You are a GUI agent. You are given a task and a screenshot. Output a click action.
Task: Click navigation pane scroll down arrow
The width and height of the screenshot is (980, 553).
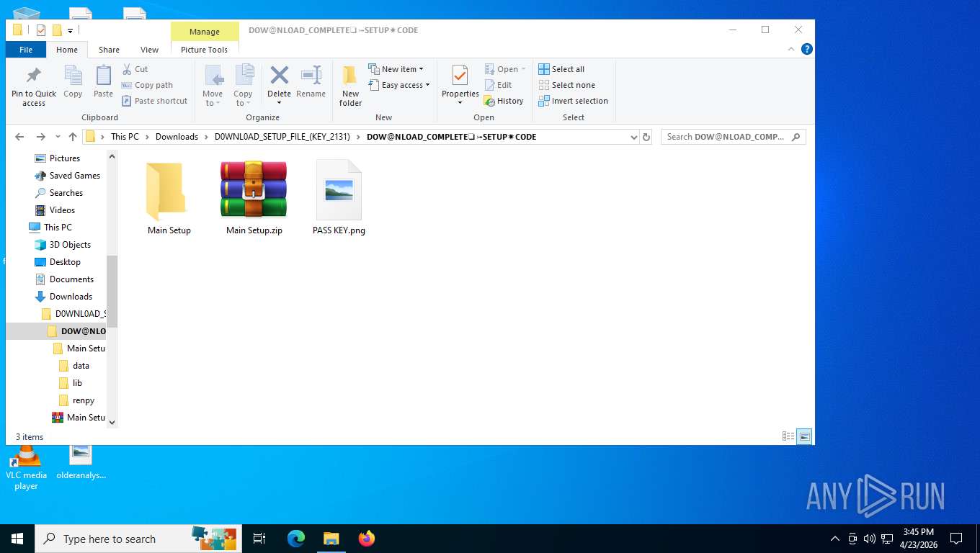pyautogui.click(x=112, y=422)
